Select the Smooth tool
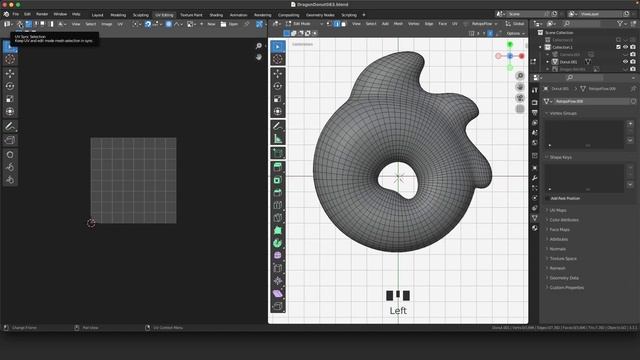The height and width of the screenshot is (360, 640). coord(278,256)
